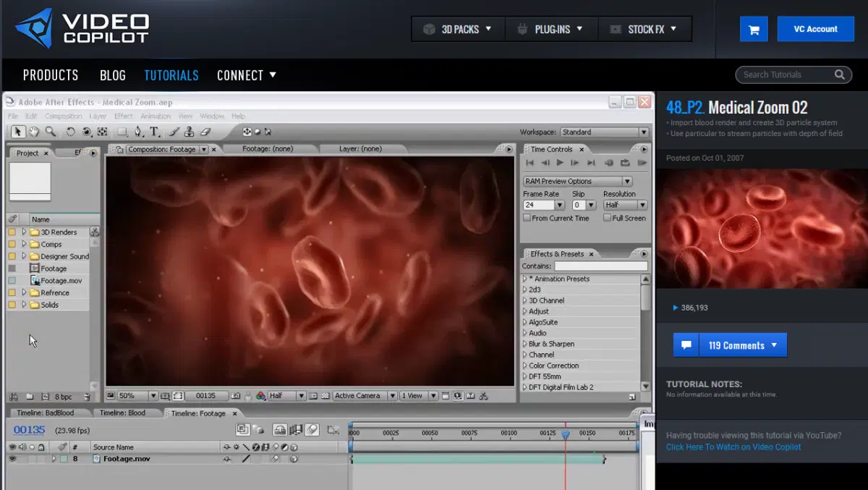The width and height of the screenshot is (868, 490).
Task: Click the shopping cart icon
Action: point(754,30)
